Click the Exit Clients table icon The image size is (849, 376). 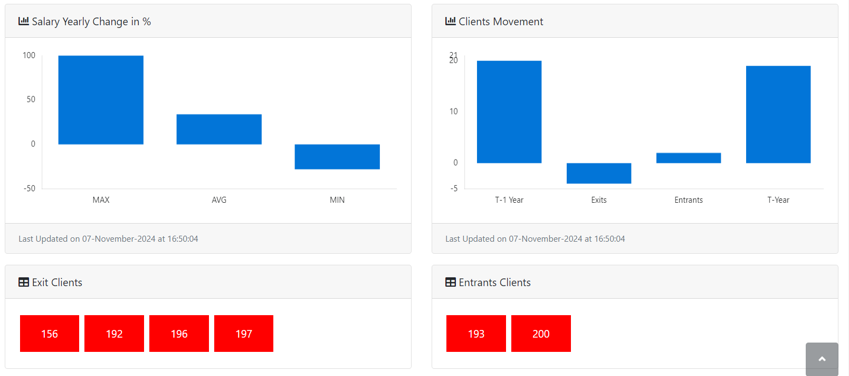point(23,282)
